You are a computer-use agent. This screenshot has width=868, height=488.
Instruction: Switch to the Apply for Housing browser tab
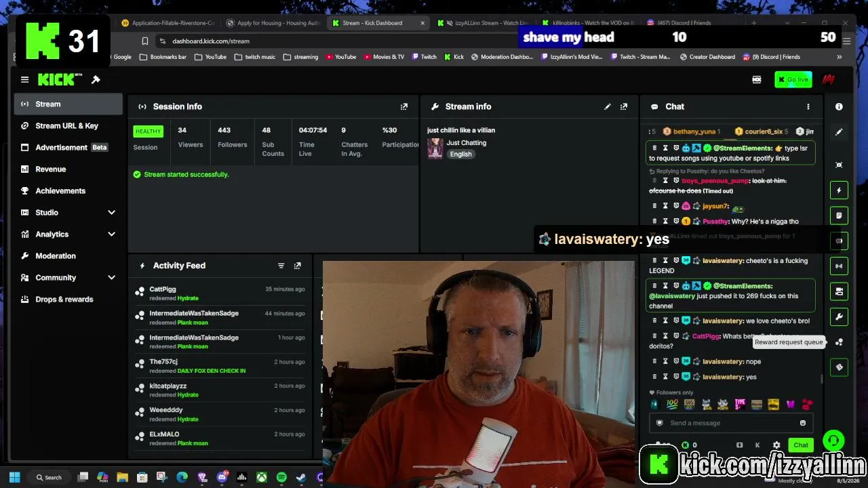click(x=273, y=23)
